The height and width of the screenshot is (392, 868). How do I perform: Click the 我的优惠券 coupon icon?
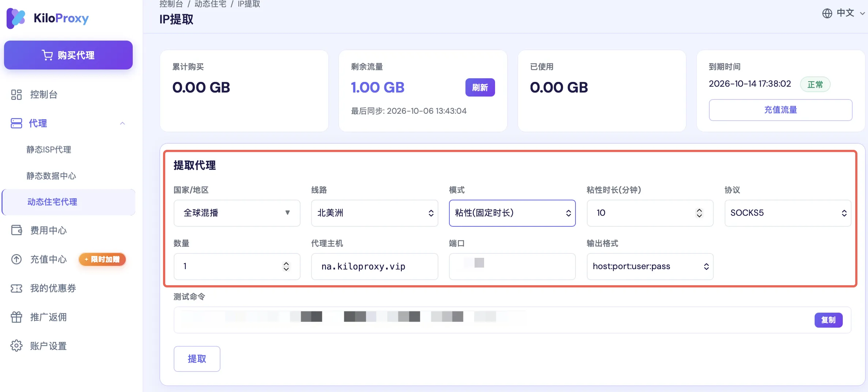[16, 288]
